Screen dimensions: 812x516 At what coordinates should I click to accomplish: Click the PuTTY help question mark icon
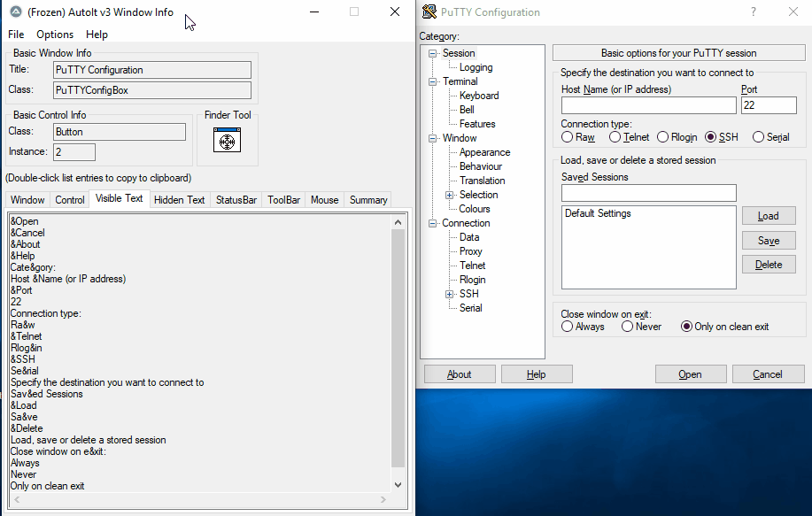pos(752,11)
